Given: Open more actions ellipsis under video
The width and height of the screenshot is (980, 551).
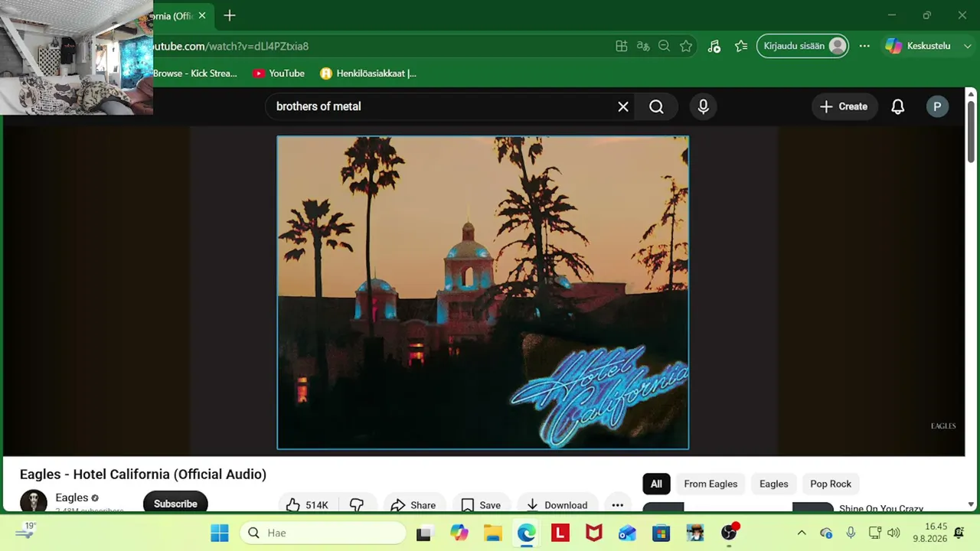Looking at the screenshot, I should (618, 504).
